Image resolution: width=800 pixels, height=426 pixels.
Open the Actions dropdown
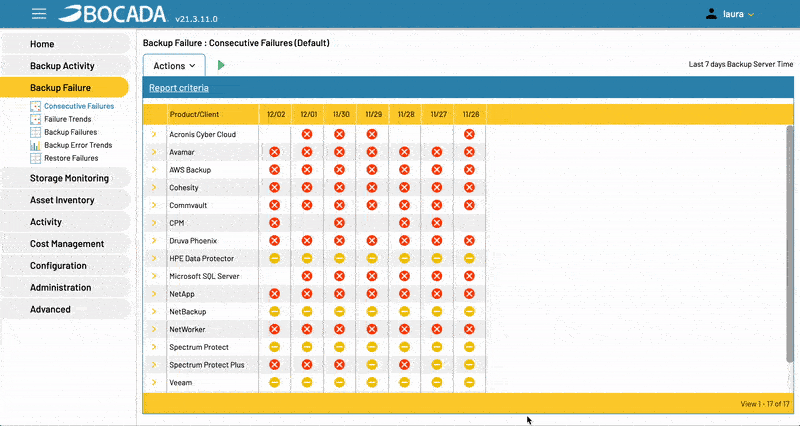tap(174, 65)
